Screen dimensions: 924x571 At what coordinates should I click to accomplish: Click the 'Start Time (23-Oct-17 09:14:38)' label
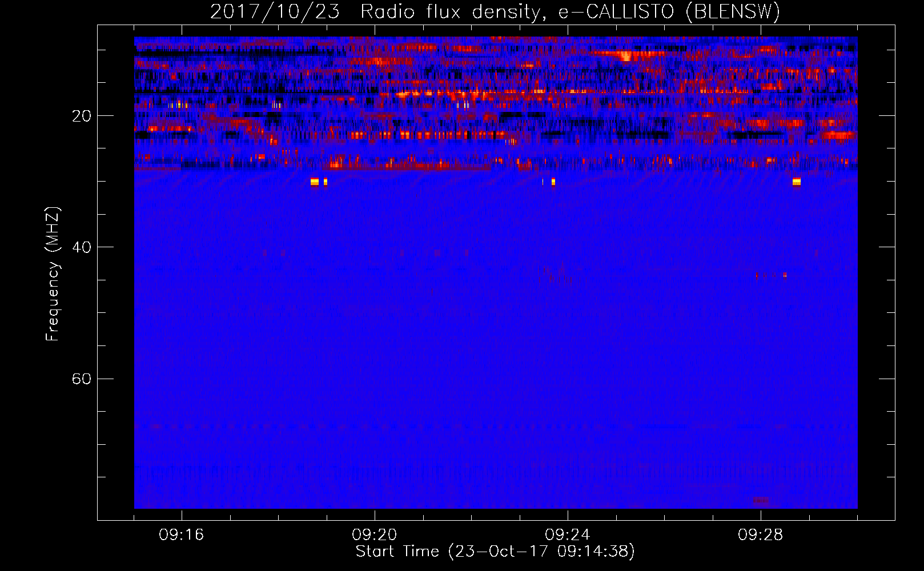tap(495, 552)
